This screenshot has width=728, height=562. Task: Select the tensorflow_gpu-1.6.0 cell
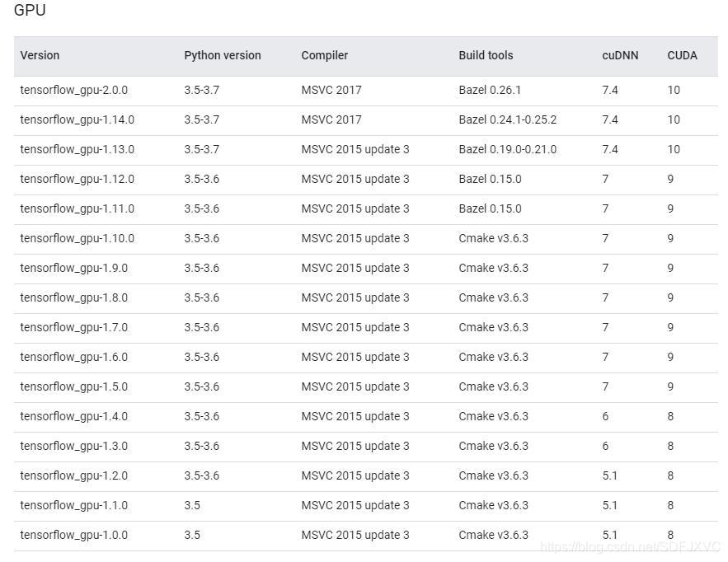pyautogui.click(x=74, y=358)
